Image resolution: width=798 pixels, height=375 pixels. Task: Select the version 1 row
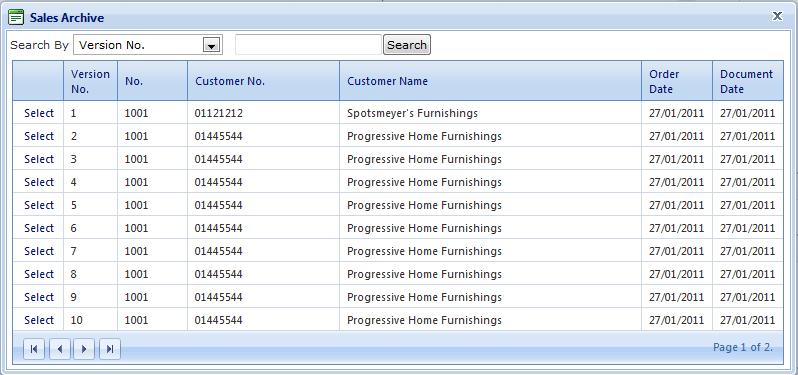pyautogui.click(x=39, y=113)
